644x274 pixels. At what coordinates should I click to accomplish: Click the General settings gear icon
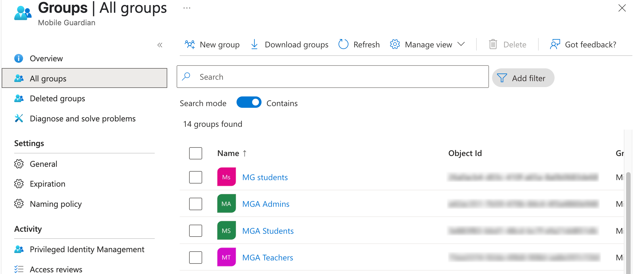tap(19, 164)
